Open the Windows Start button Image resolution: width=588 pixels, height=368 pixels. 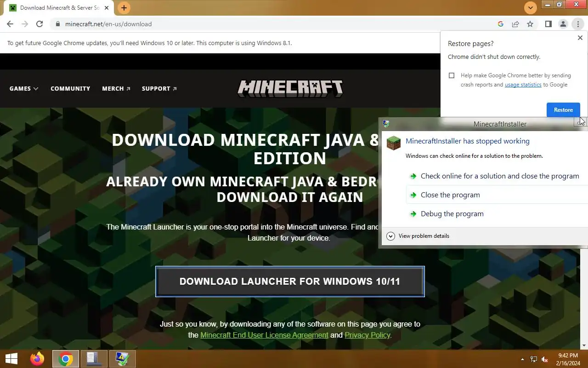11,359
